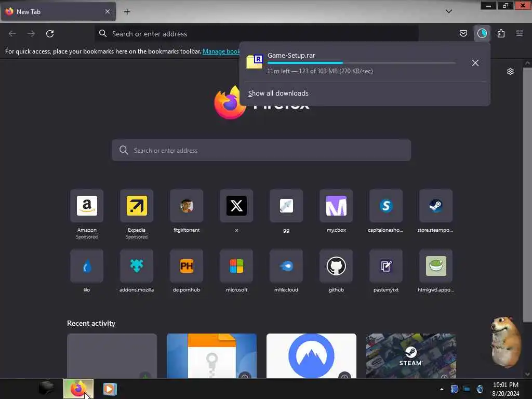Open the Game-Setup.rar file icon
This screenshot has width=532, height=399.
[x=255, y=61]
